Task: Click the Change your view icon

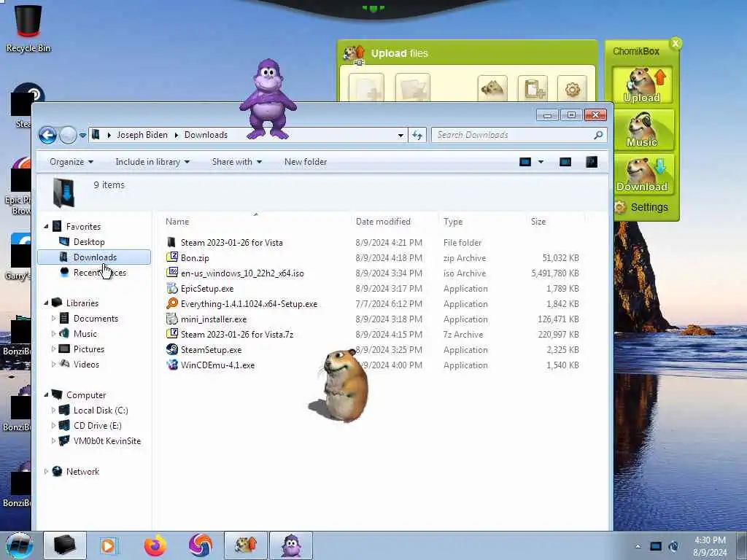Action: [x=525, y=162]
